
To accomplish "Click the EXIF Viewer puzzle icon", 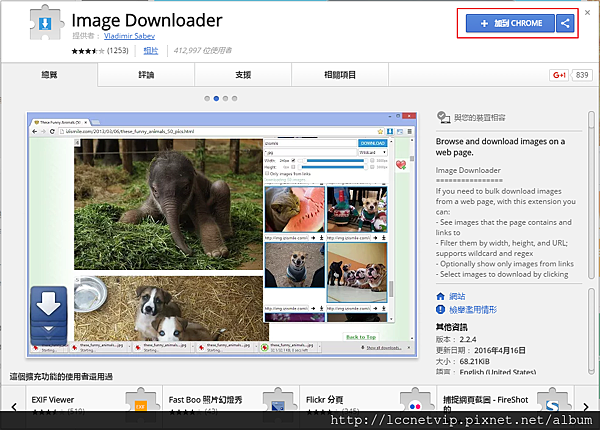I will click(140, 401).
